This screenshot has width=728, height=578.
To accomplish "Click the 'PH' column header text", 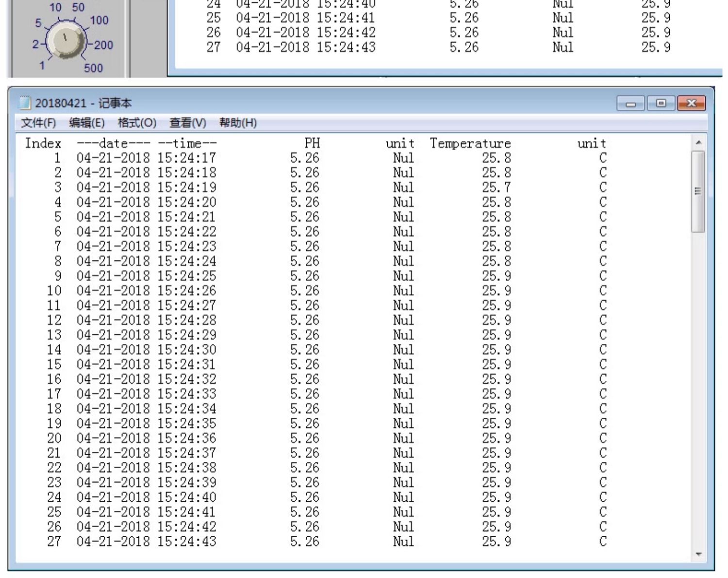I will click(312, 143).
